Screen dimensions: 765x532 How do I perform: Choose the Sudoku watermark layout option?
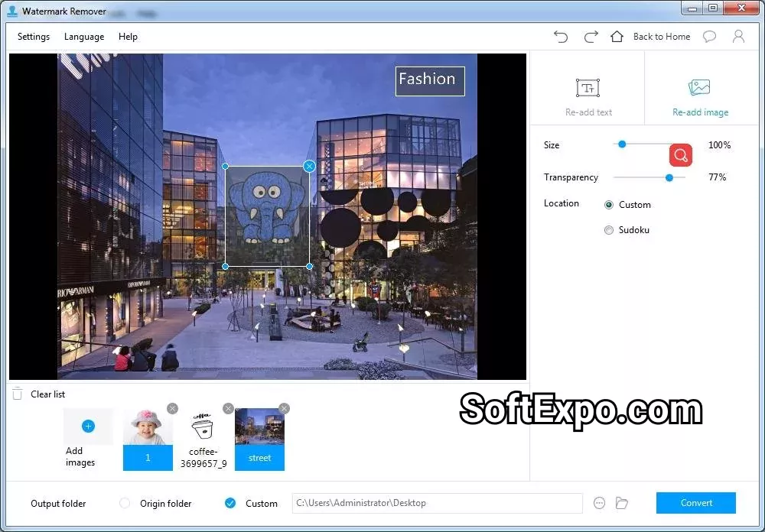(x=609, y=229)
